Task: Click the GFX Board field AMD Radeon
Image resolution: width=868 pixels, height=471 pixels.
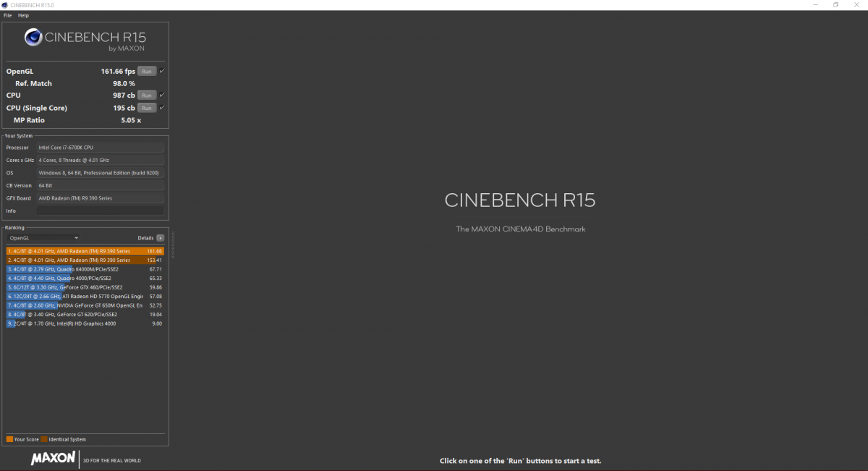Action: pyautogui.click(x=101, y=198)
